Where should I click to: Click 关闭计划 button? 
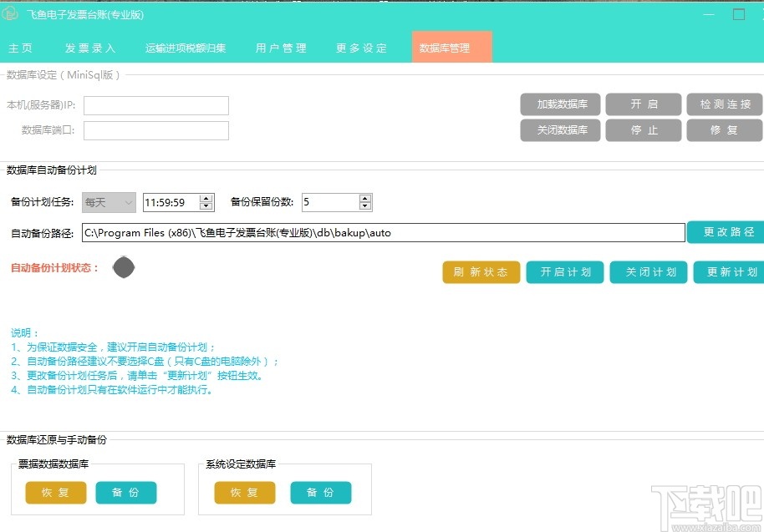tap(649, 272)
